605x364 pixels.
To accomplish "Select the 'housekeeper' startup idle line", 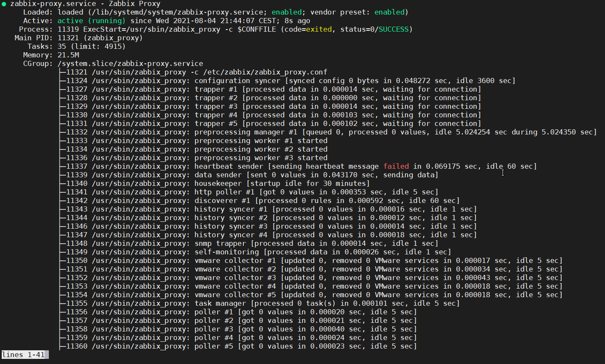I will (x=215, y=184).
